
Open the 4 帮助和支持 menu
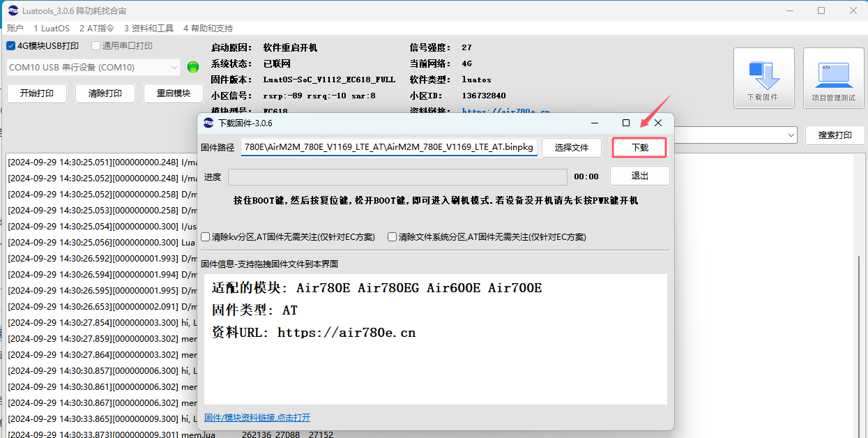pos(208,29)
